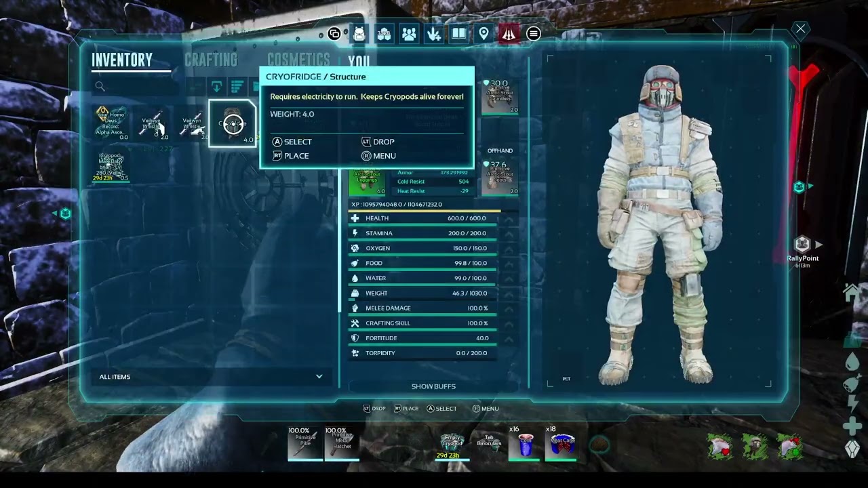Click bottom bar MENU prompt
868x488 pixels.
coord(486,409)
